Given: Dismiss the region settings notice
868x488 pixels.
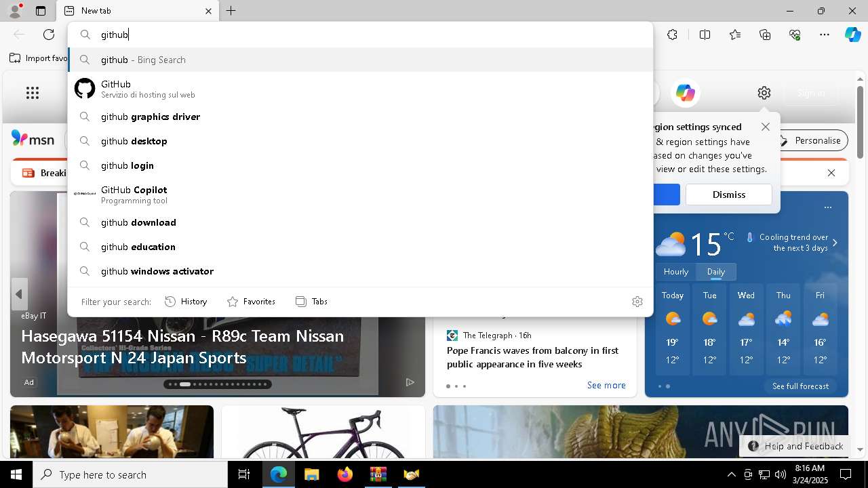Looking at the screenshot, I should click(x=728, y=195).
